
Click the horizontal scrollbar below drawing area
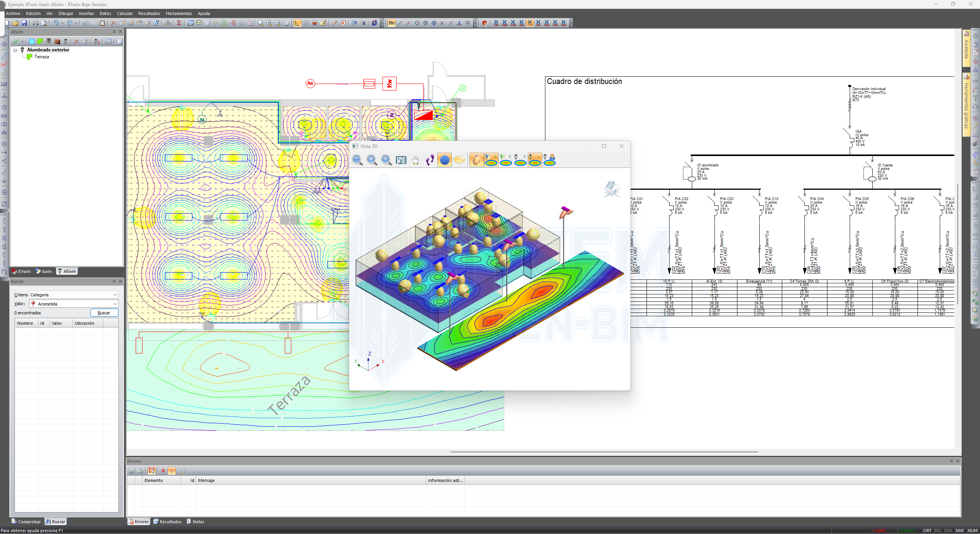(604, 452)
